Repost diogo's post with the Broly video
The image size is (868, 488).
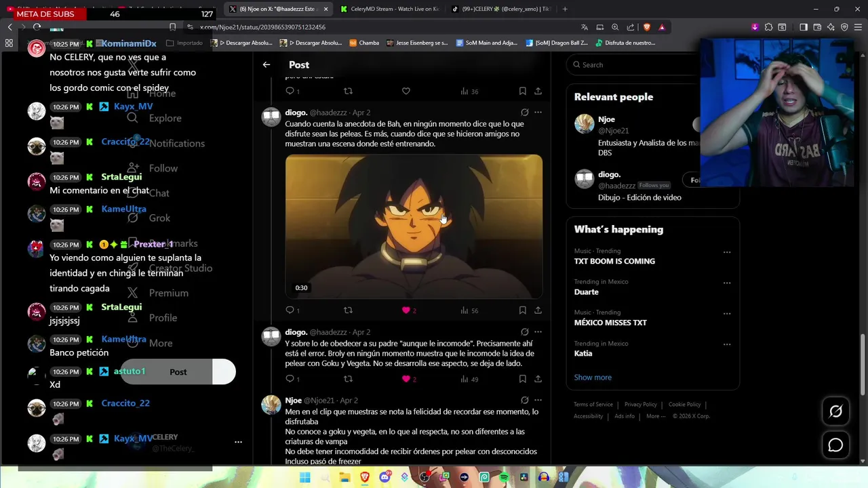pos(348,310)
